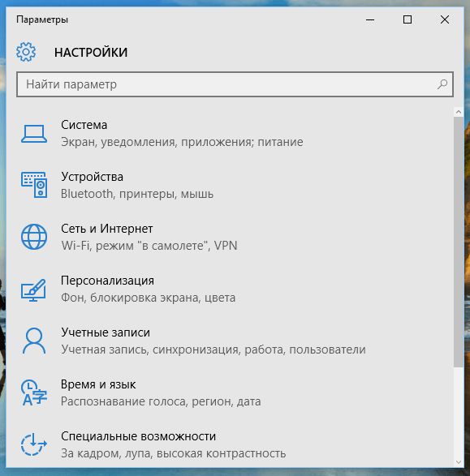The width and height of the screenshot is (470, 476).
Task: Click text Экран, уведомления, приложения; питание
Action: [x=182, y=142]
